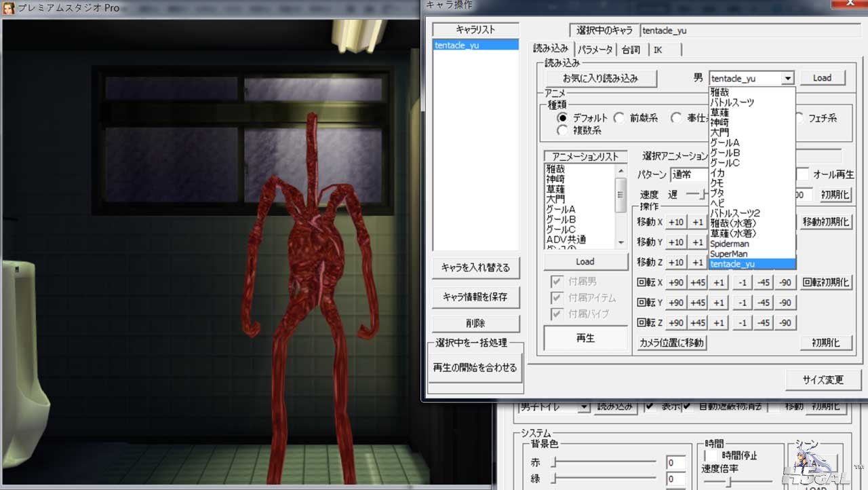Click キャラ情報を保存 button
The height and width of the screenshot is (490, 868).
tap(476, 297)
